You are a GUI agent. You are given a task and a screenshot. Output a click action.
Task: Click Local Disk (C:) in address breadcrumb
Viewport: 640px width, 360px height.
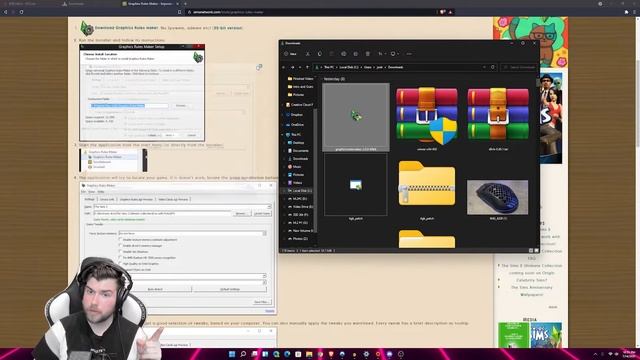point(349,67)
